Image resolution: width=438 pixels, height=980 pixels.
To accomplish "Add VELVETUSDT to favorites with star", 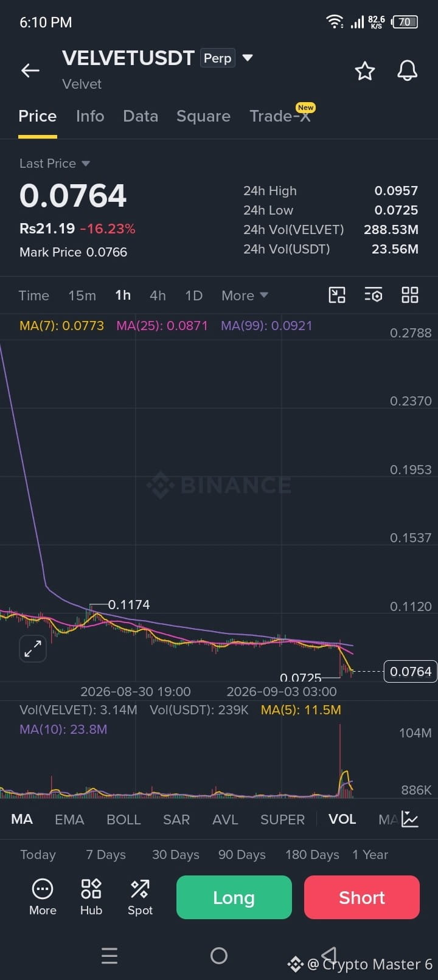I will [365, 71].
